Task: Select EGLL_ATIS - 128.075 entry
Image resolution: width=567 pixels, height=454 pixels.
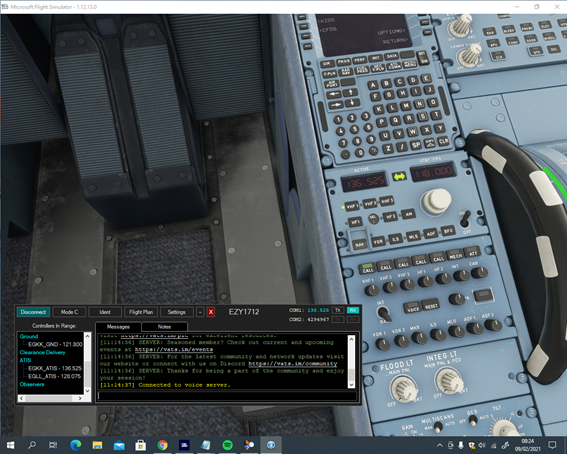Action: coord(54,376)
